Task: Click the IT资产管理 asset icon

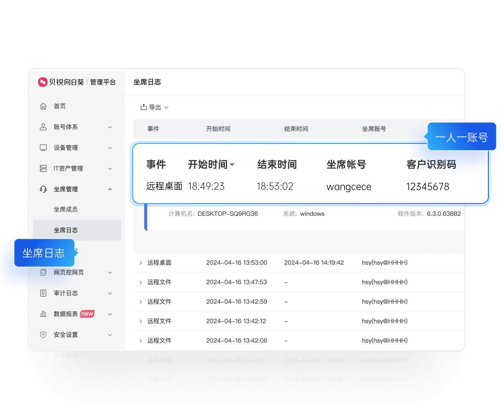Action: [x=43, y=168]
